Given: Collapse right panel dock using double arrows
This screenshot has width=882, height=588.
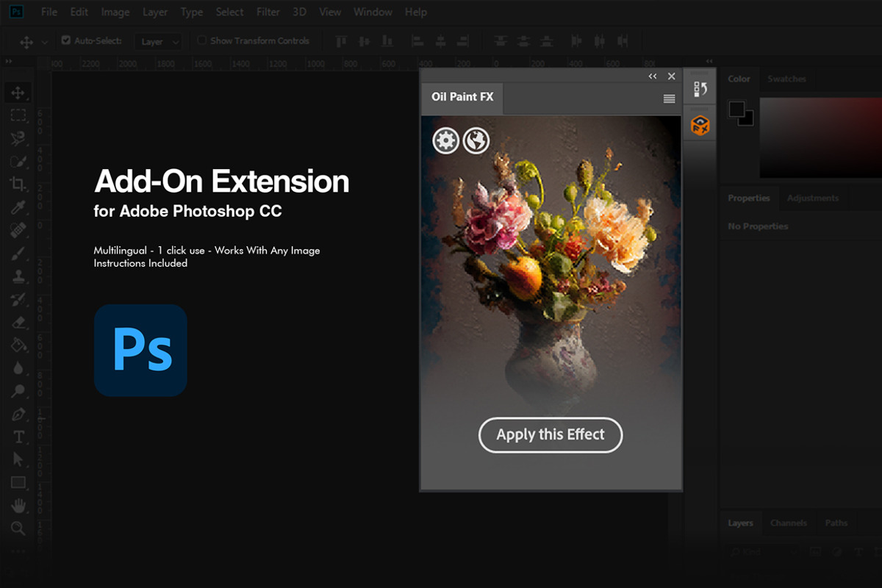Looking at the screenshot, I should pos(709,61).
